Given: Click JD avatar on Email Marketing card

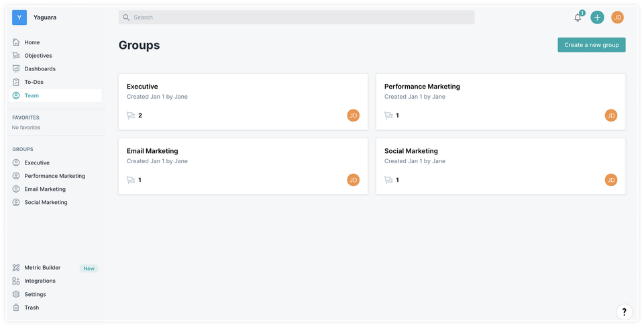Looking at the screenshot, I should [353, 180].
